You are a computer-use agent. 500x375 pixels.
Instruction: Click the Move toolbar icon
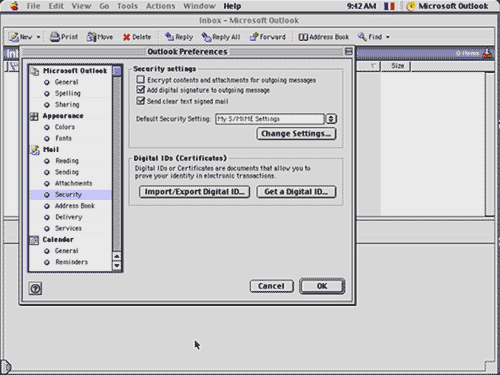point(91,37)
